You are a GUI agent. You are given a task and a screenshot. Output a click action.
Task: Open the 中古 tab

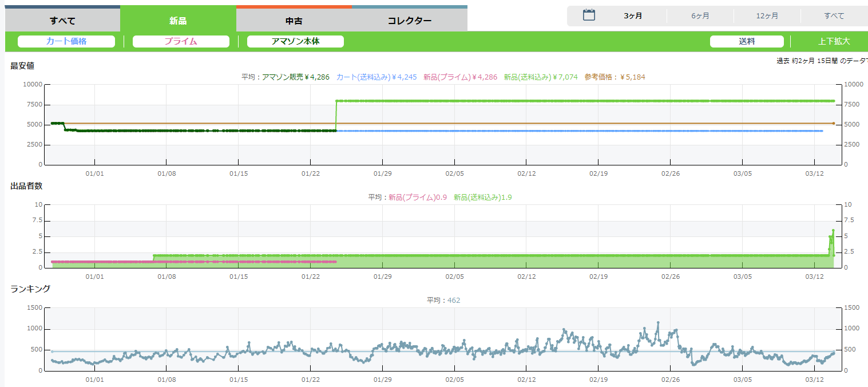tap(294, 21)
